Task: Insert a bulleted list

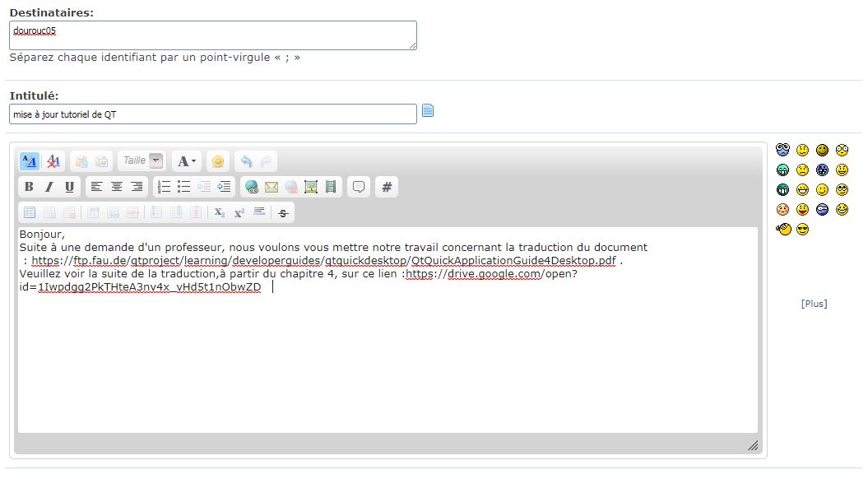Action: [184, 187]
